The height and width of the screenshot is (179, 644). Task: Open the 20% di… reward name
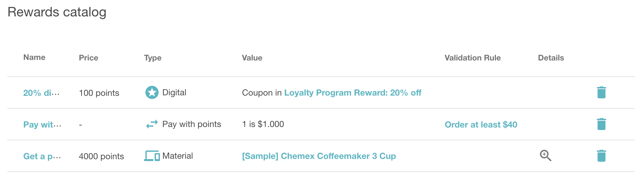point(42,93)
